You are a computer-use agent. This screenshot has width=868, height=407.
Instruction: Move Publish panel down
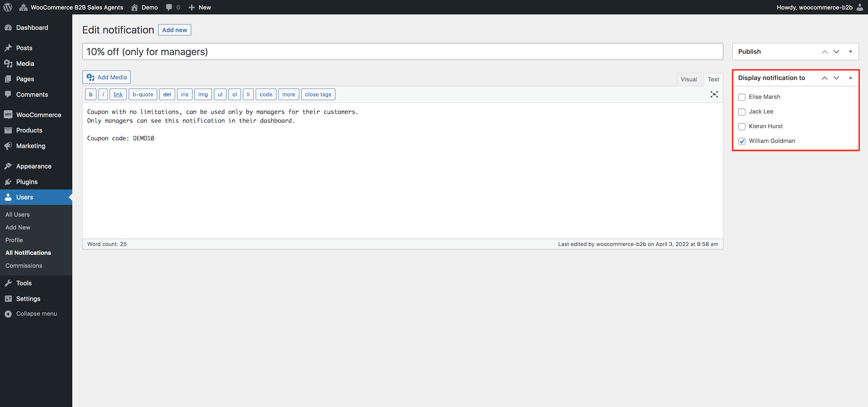[836, 52]
